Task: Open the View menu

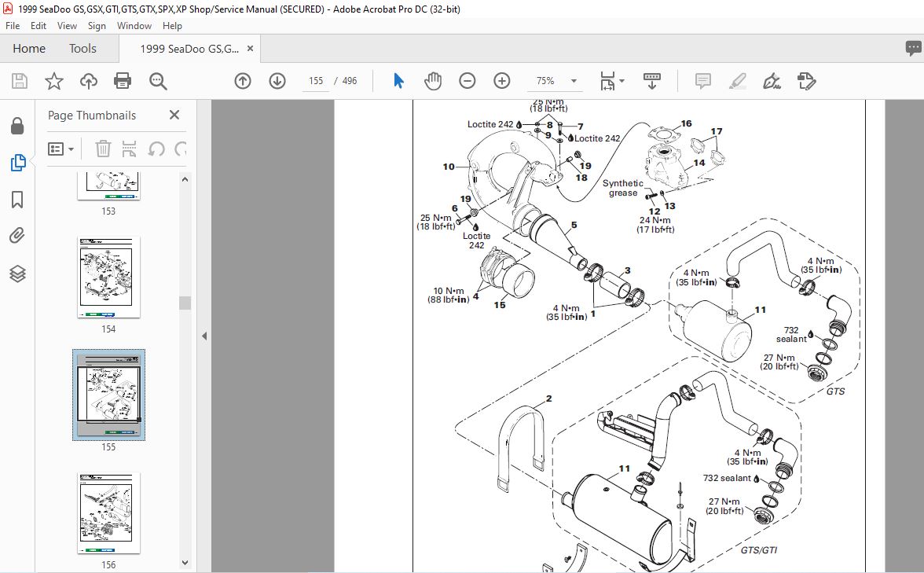Action: 67,26
